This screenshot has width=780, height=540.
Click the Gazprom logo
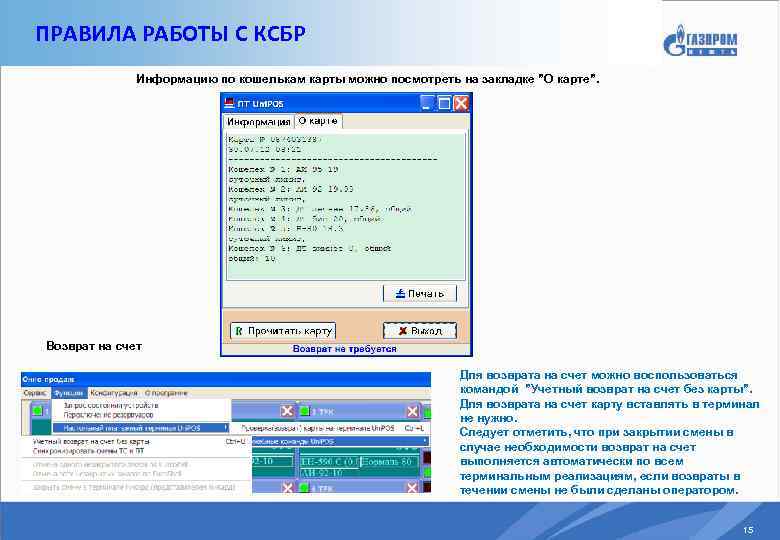coord(700,40)
